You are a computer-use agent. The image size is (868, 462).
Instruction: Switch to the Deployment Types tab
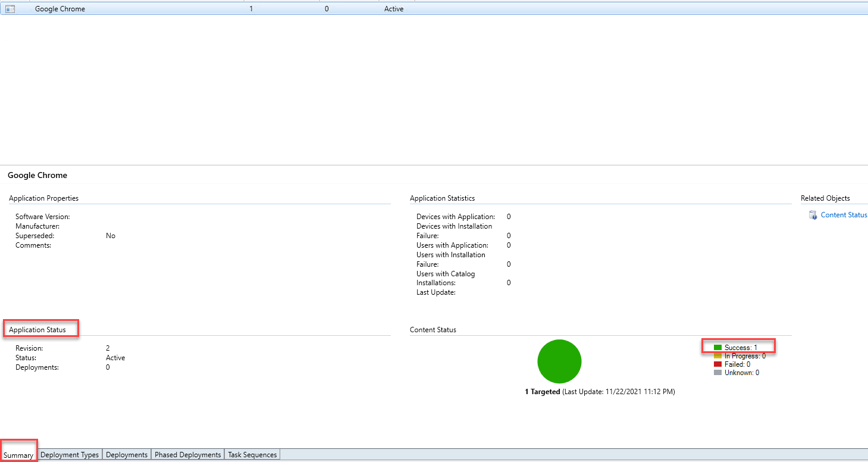(x=70, y=455)
